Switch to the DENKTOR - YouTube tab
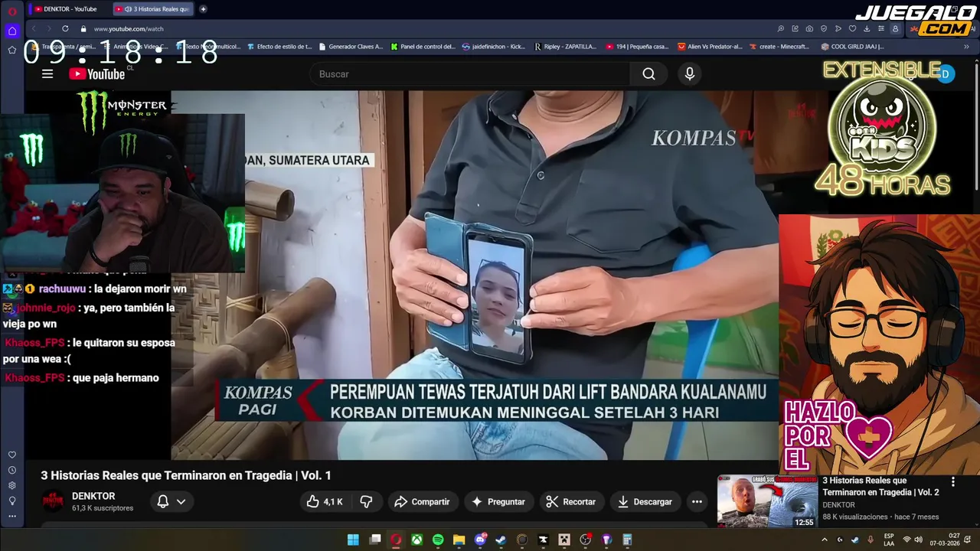Screen dimensions: 980x551 coord(69,9)
